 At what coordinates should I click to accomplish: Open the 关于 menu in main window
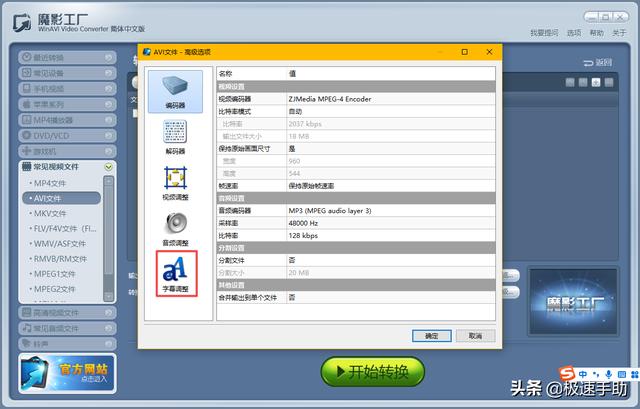(x=619, y=33)
